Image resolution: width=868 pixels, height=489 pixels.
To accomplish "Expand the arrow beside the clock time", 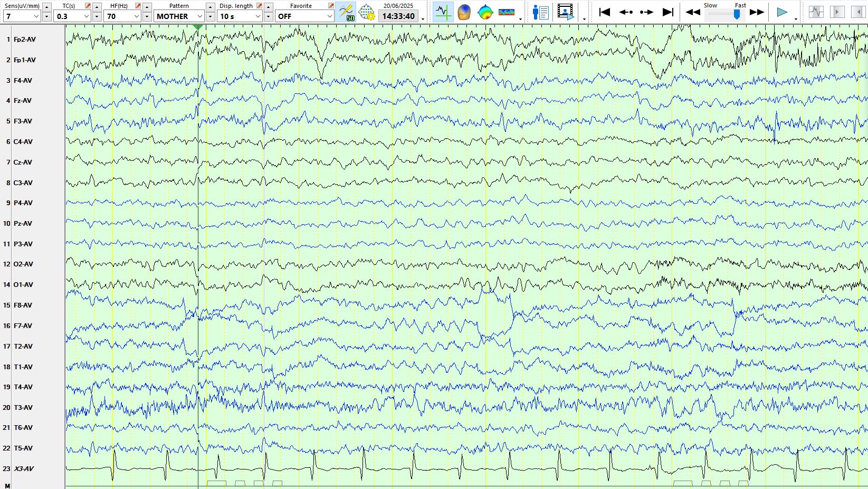I will tap(423, 19).
